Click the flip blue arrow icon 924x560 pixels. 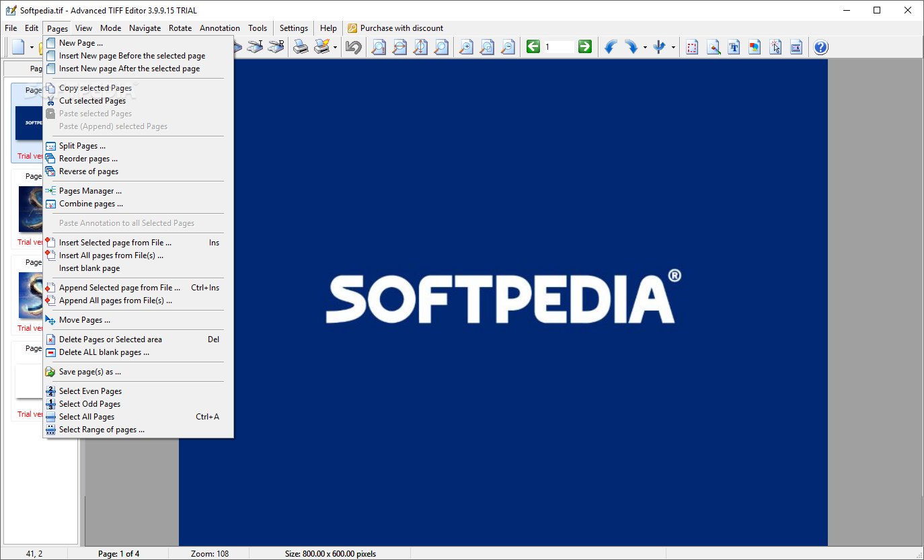(659, 47)
